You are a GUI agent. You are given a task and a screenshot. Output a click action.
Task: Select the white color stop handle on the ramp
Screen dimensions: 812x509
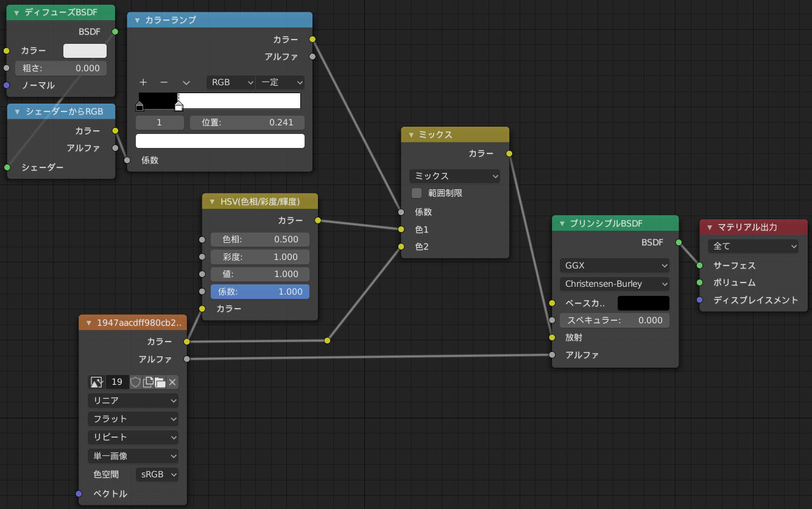tap(178, 107)
